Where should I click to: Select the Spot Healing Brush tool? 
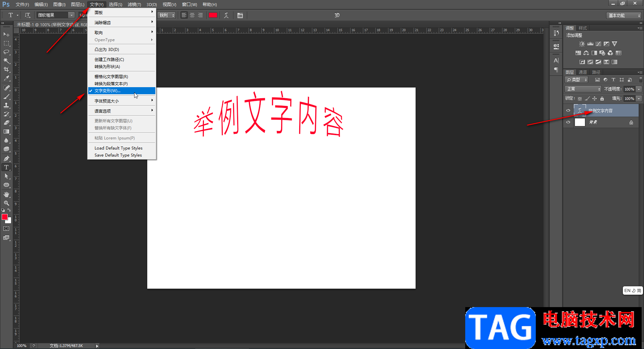[6, 88]
